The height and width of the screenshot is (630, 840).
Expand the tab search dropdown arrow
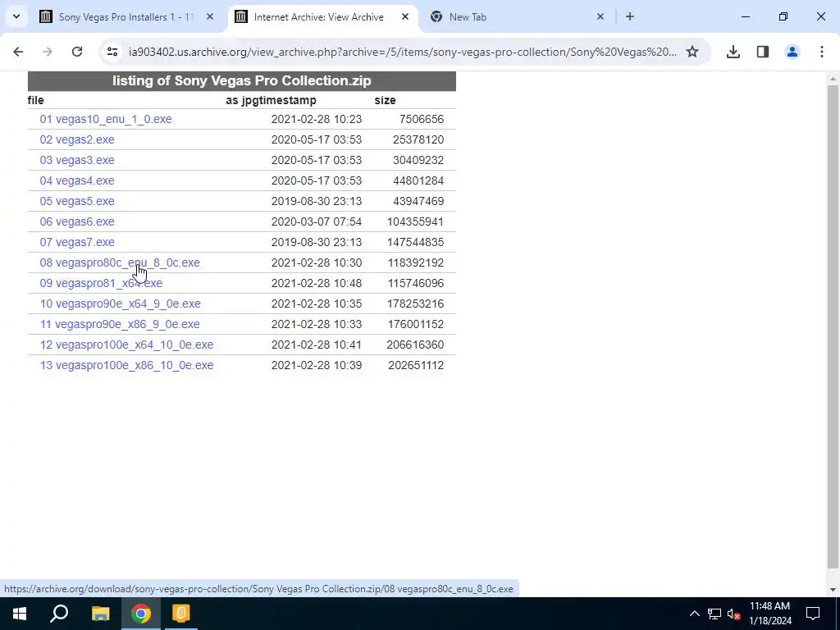click(16, 16)
